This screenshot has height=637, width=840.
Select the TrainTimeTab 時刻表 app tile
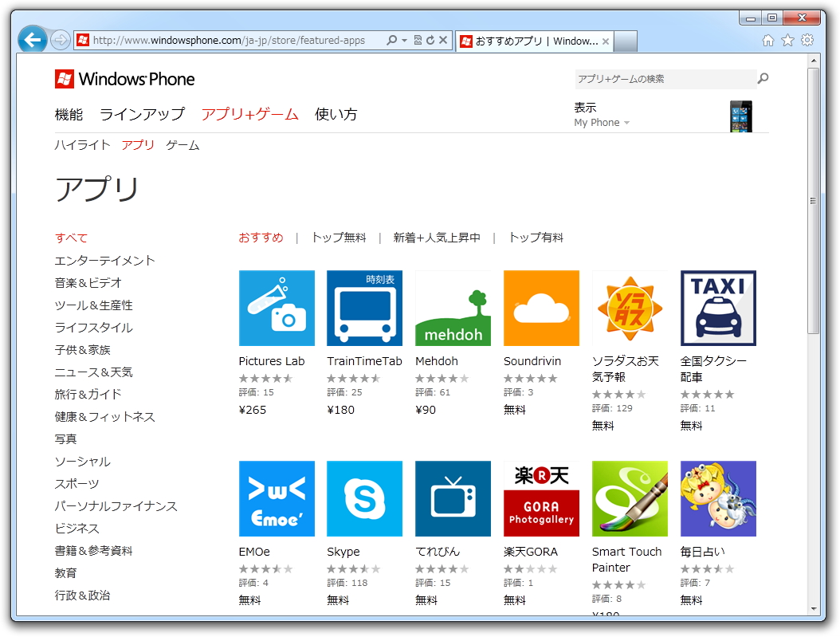click(x=364, y=309)
